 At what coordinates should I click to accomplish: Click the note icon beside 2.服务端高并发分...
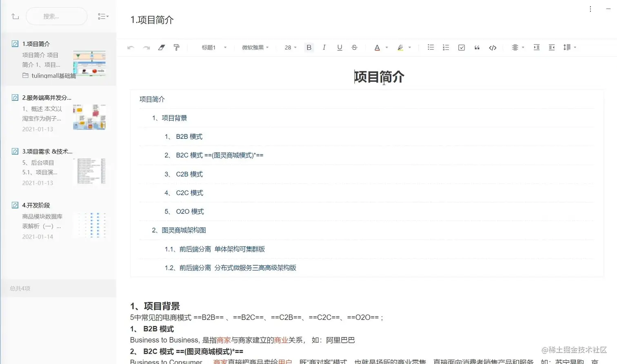(15, 98)
